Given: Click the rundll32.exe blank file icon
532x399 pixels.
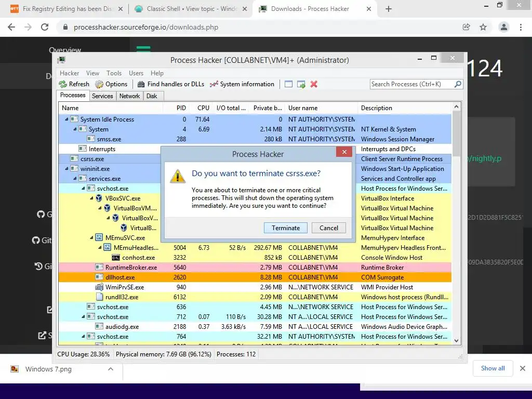Looking at the screenshot, I should (99, 297).
